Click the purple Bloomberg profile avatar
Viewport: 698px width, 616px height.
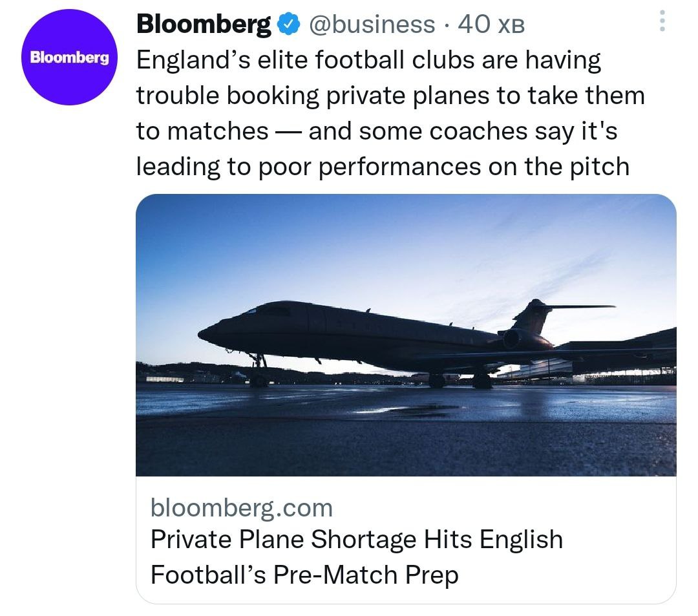pos(70,58)
